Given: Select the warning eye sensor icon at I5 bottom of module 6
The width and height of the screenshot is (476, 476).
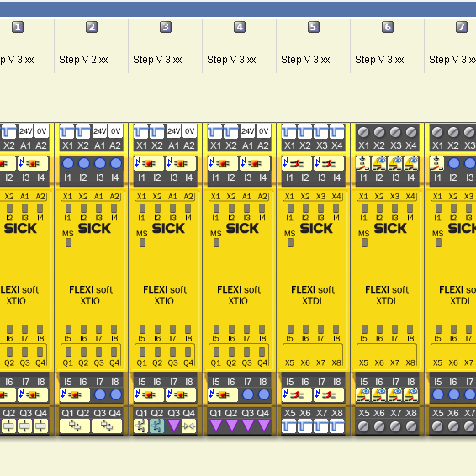Looking at the screenshot, I should pyautogui.click(x=363, y=394).
